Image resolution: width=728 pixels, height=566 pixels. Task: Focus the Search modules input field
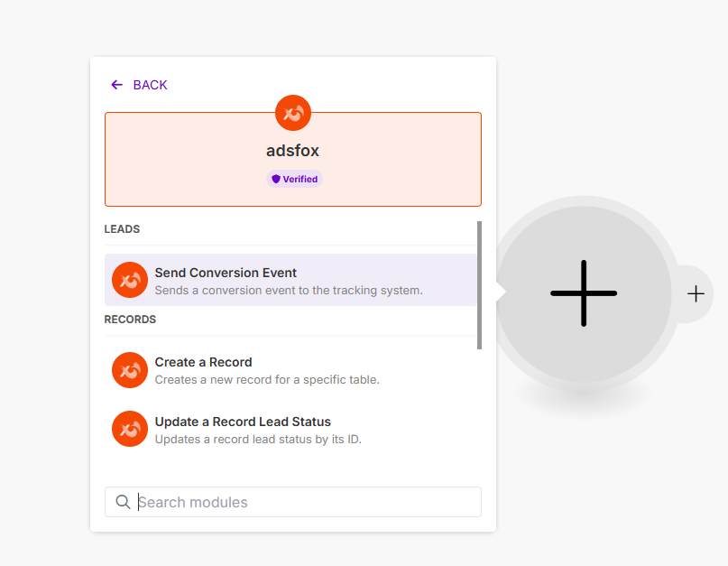click(307, 502)
